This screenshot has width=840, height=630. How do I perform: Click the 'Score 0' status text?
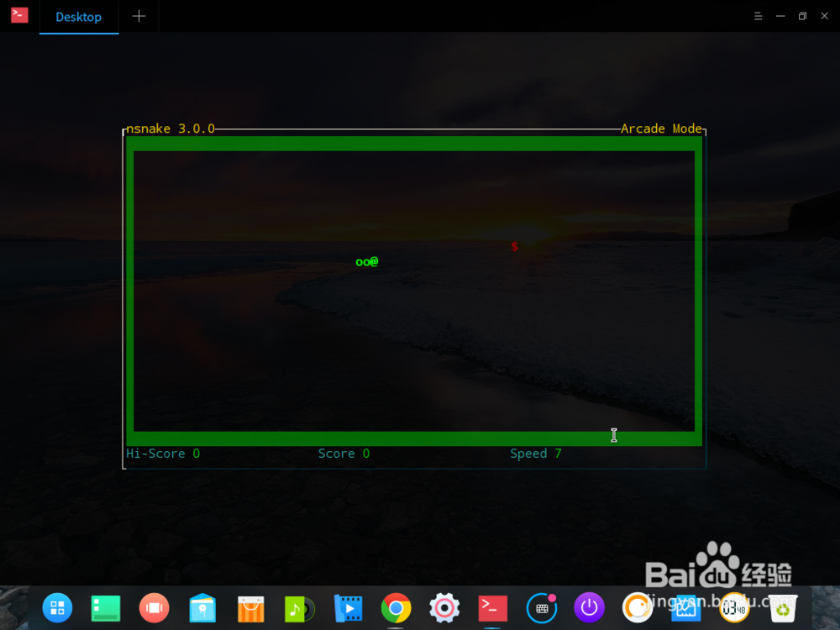click(x=344, y=454)
